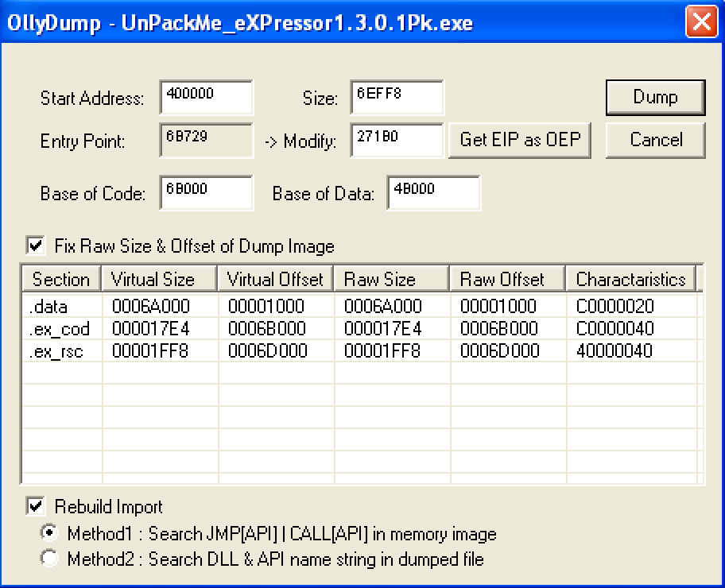Viewport: 725px width, 588px height.
Task: Click .ex_rsc Characteristics 40000040
Action: tap(614, 351)
